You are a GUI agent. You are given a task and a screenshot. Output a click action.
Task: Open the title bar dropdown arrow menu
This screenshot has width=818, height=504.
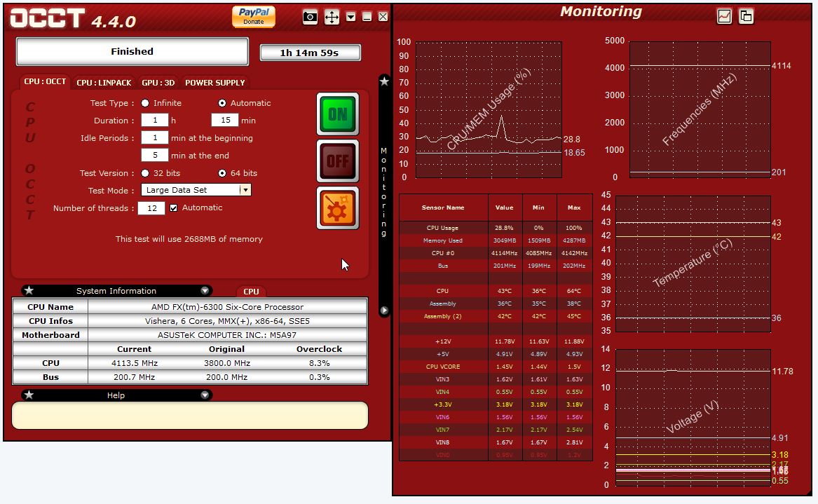pyautogui.click(x=351, y=18)
